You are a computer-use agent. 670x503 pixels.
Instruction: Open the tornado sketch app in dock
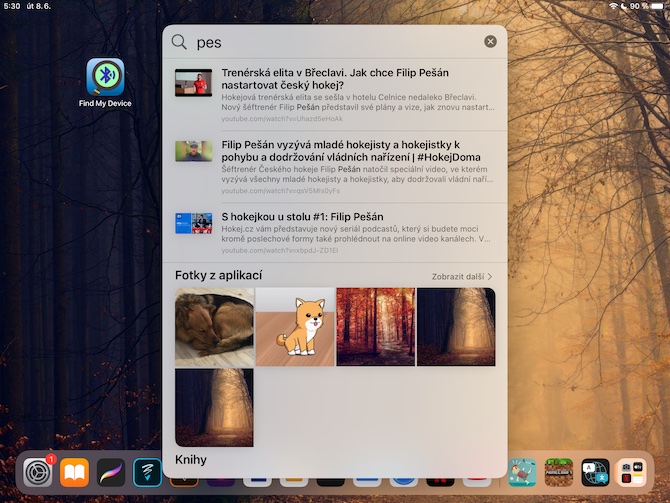coord(147,472)
